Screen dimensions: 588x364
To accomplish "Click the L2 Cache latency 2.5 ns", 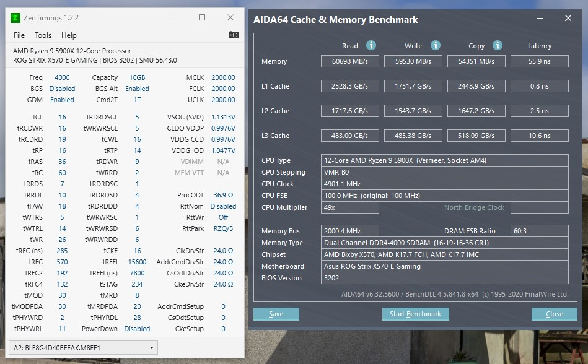I will [540, 111].
